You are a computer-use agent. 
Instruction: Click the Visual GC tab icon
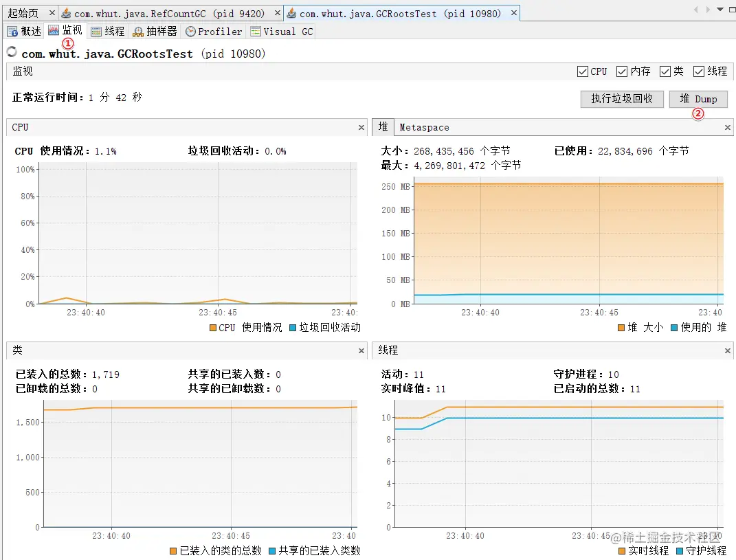coord(256,32)
